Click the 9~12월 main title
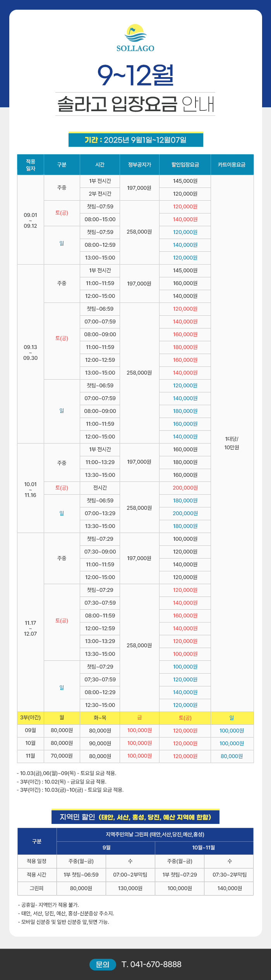The image size is (271, 980). (135, 76)
